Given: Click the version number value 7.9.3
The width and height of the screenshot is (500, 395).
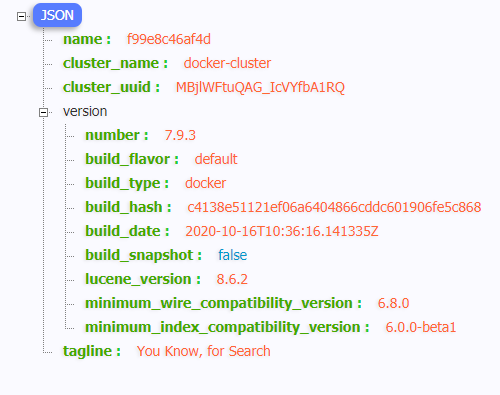Looking at the screenshot, I should pyautogui.click(x=180, y=135).
